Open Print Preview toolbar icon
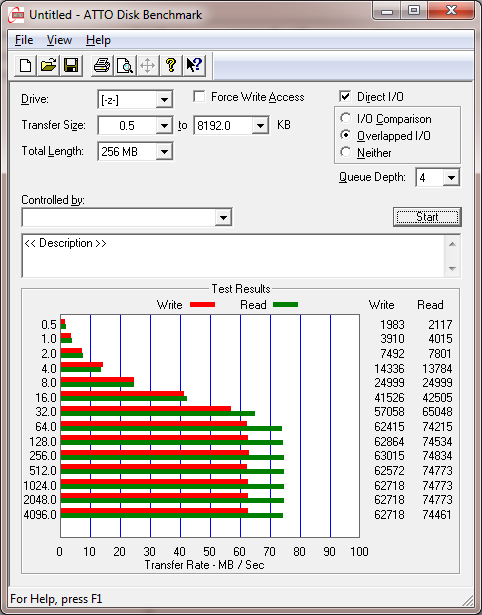The height and width of the screenshot is (615, 482). tap(125, 65)
